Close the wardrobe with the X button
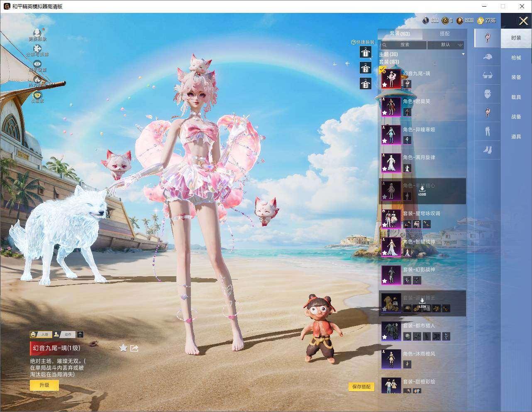This screenshot has width=532, height=412. coord(523,21)
